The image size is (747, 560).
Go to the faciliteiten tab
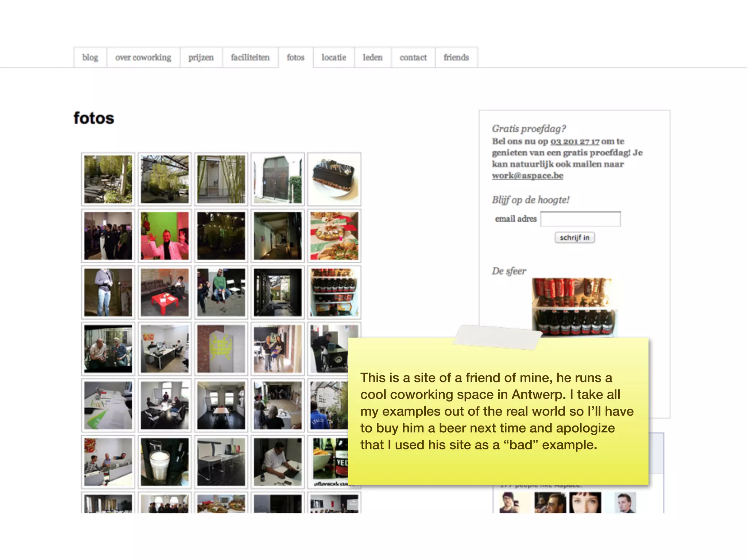tap(250, 58)
